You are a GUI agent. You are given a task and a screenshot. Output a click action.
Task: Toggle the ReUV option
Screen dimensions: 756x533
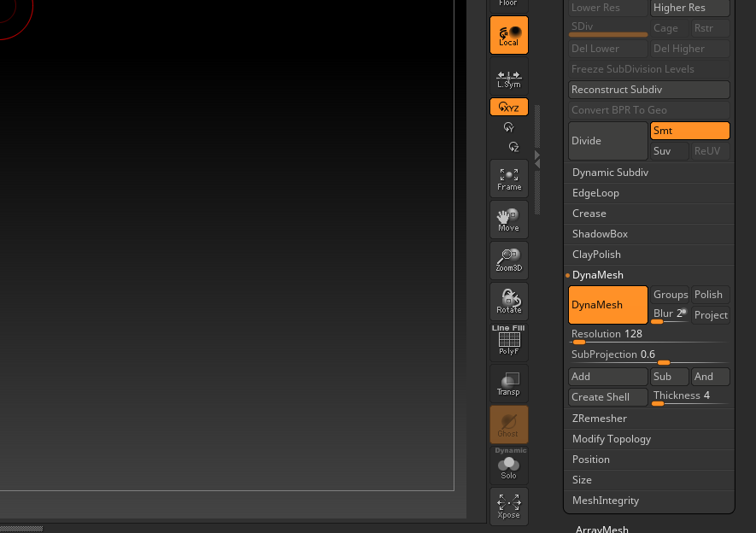[710, 151]
